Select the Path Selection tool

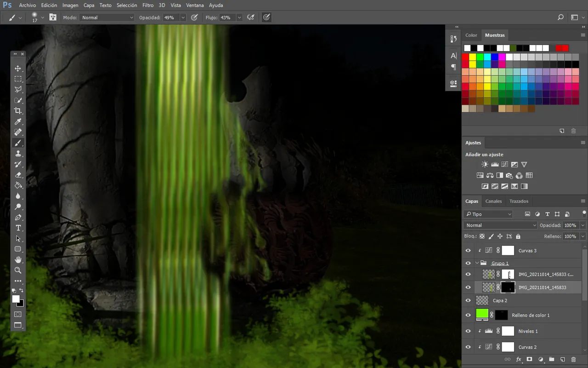[x=18, y=238]
